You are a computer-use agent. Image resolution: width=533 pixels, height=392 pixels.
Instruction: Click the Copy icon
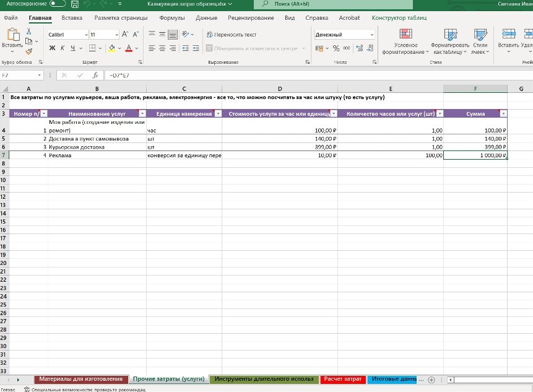click(29, 41)
